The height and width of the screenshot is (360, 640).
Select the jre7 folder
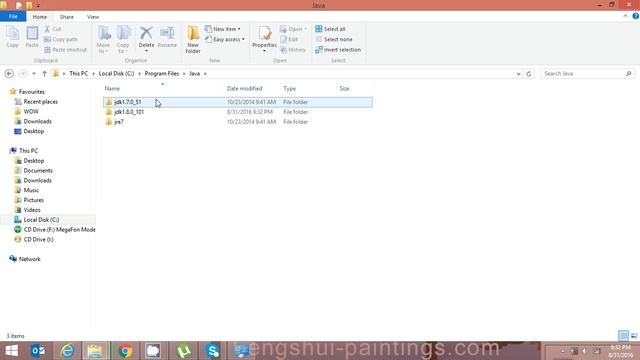click(x=238, y=122)
